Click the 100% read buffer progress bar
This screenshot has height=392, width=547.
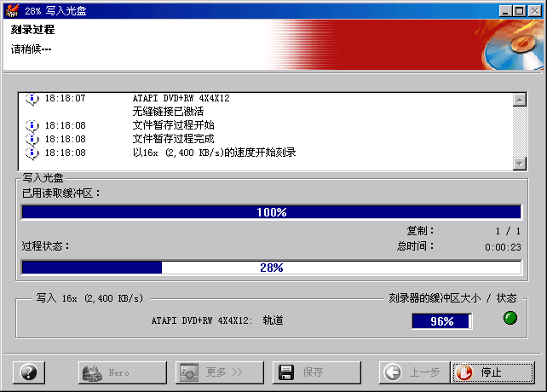click(x=271, y=212)
